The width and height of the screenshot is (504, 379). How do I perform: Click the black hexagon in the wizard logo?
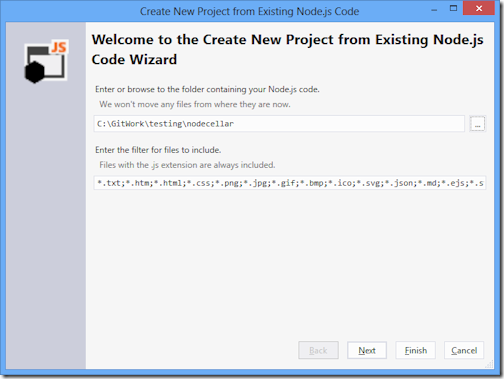pyautogui.click(x=34, y=72)
